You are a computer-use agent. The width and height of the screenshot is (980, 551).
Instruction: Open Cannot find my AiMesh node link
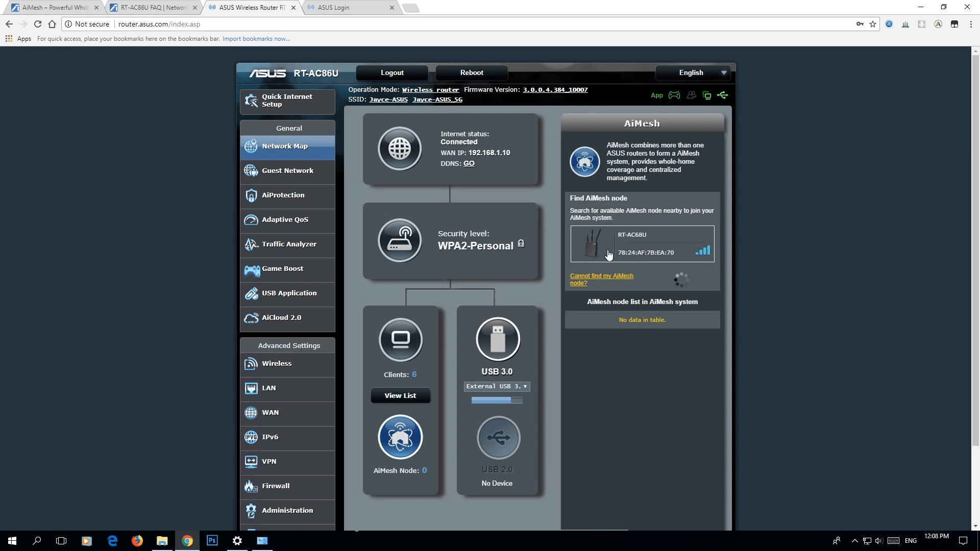point(602,280)
